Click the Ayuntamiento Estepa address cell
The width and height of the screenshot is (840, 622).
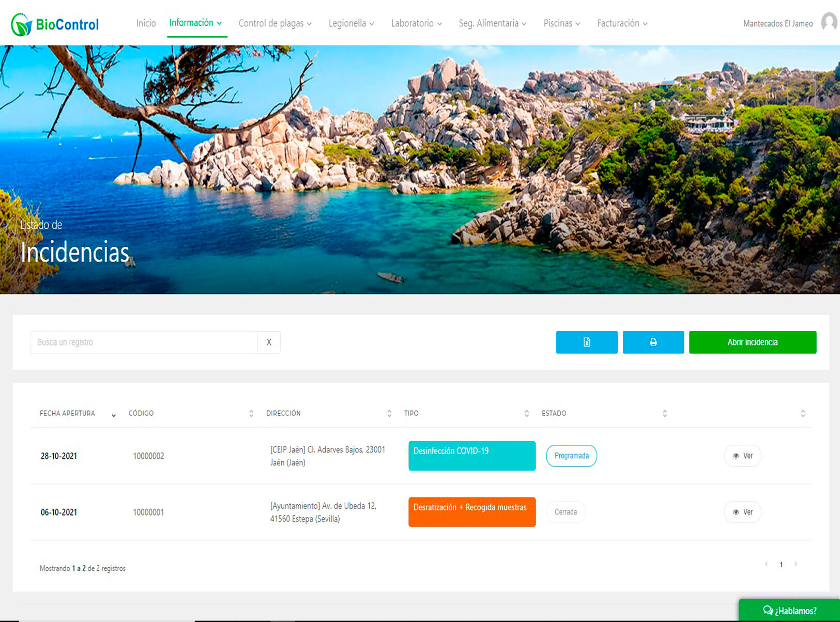(x=324, y=512)
